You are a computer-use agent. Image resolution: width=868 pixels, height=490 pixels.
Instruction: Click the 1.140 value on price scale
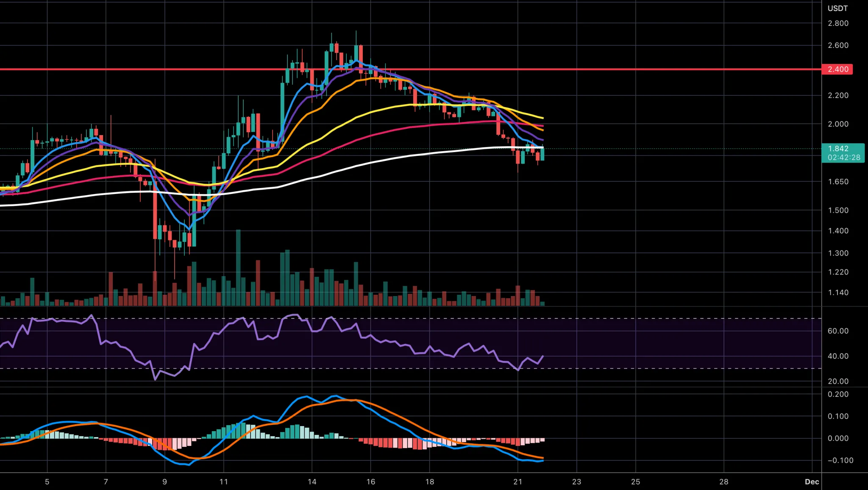coord(838,293)
